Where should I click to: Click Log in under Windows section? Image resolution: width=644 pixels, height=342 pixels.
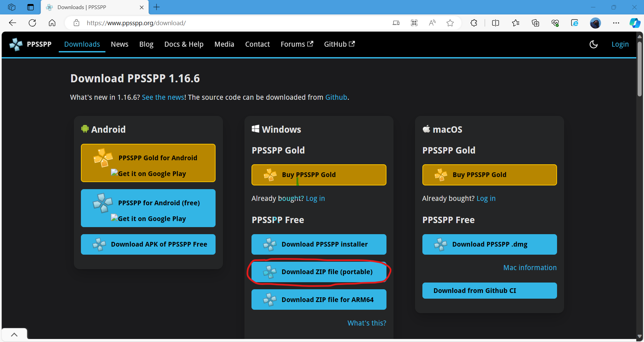[x=315, y=199]
